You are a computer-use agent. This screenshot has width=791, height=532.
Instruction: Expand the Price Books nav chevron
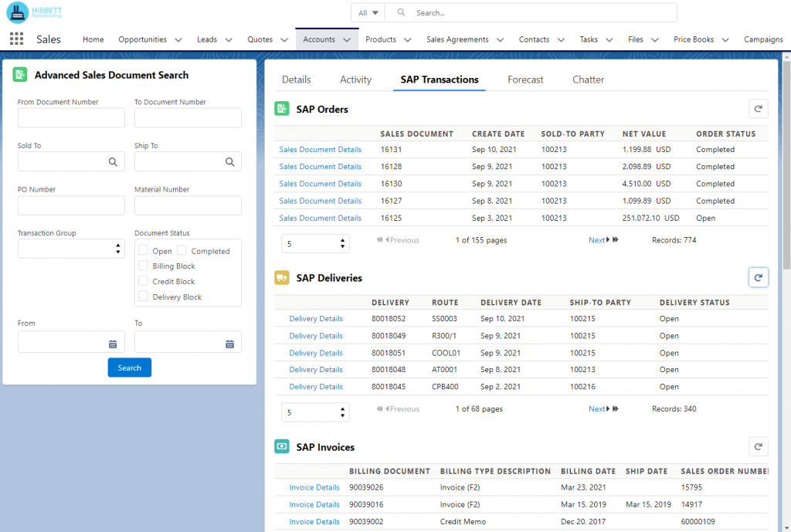pyautogui.click(x=725, y=40)
